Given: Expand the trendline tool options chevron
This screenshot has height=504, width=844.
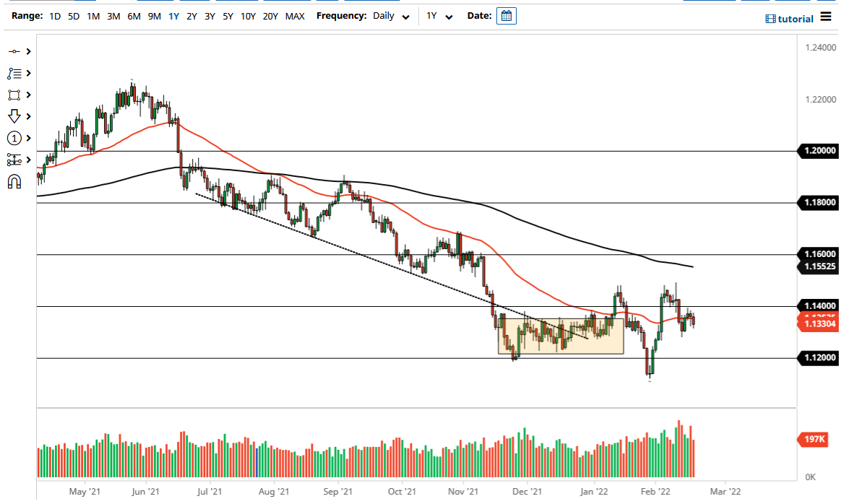Looking at the screenshot, I should click(x=27, y=51).
